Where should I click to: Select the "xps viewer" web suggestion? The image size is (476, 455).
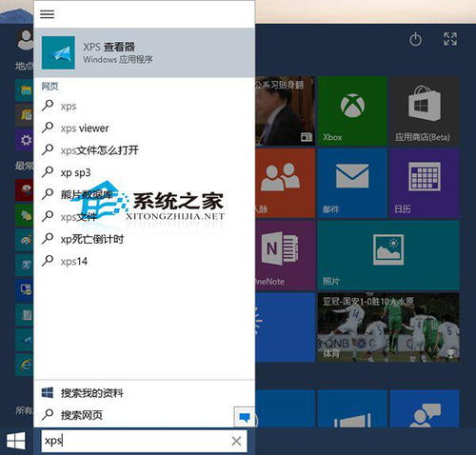point(145,129)
